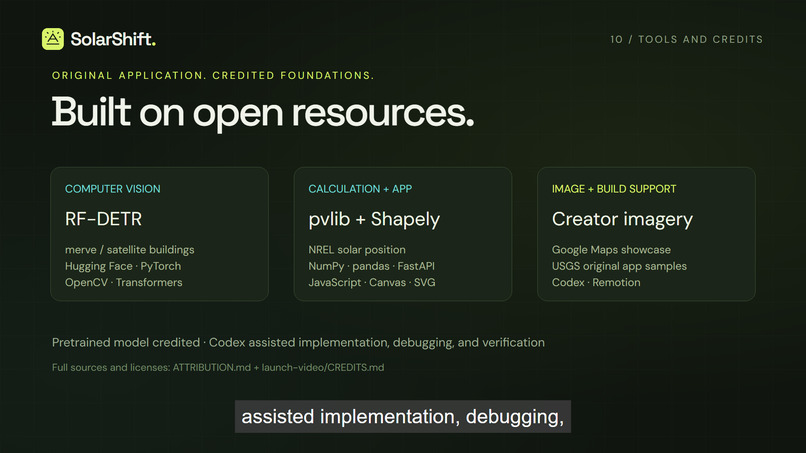Viewport: 806px width, 453px height.
Task: Click the SolarShift brand name text
Action: 113,39
